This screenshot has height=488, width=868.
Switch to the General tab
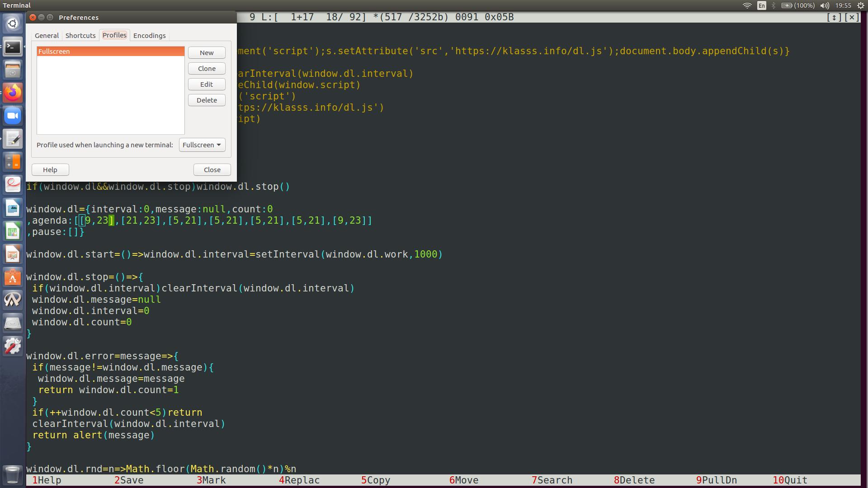point(47,36)
